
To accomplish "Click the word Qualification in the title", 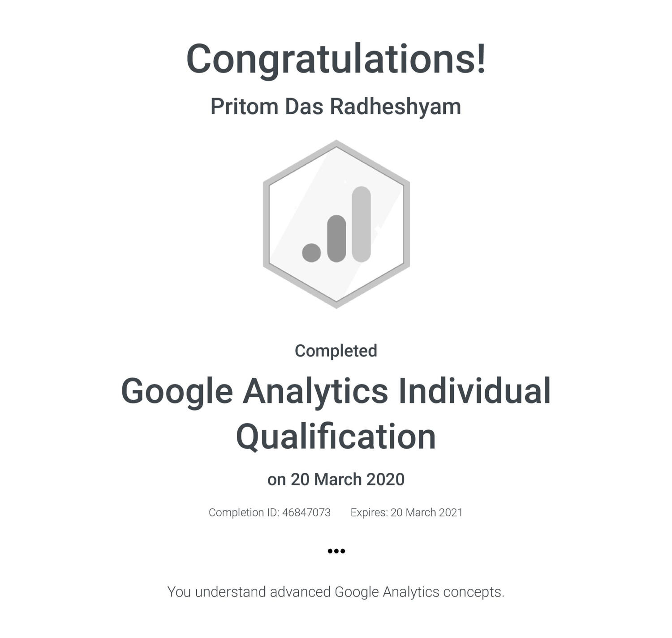I will [x=336, y=437].
